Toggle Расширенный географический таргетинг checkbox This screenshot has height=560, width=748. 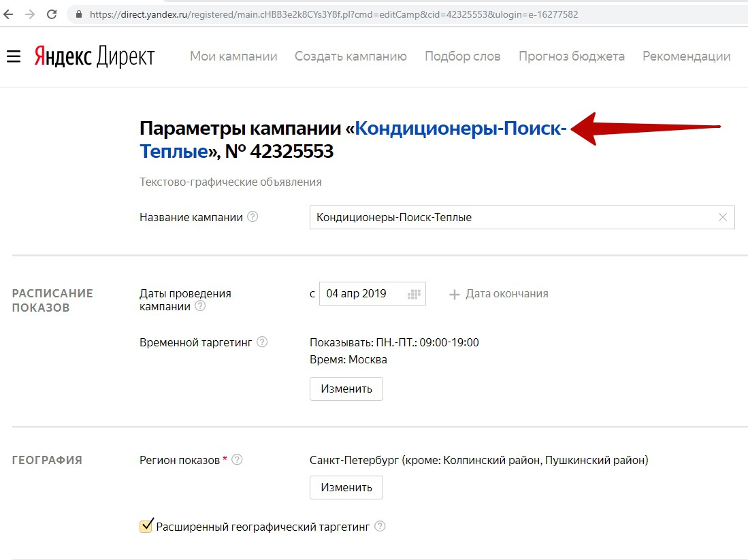pos(146,526)
